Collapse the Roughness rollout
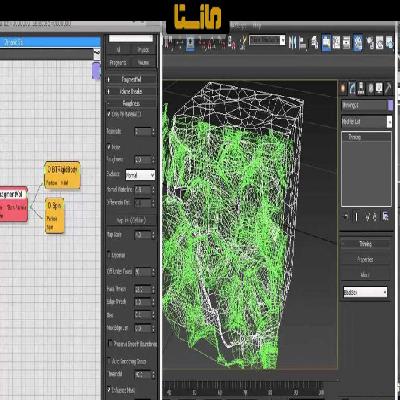This screenshot has width=400, height=400. 131,103
